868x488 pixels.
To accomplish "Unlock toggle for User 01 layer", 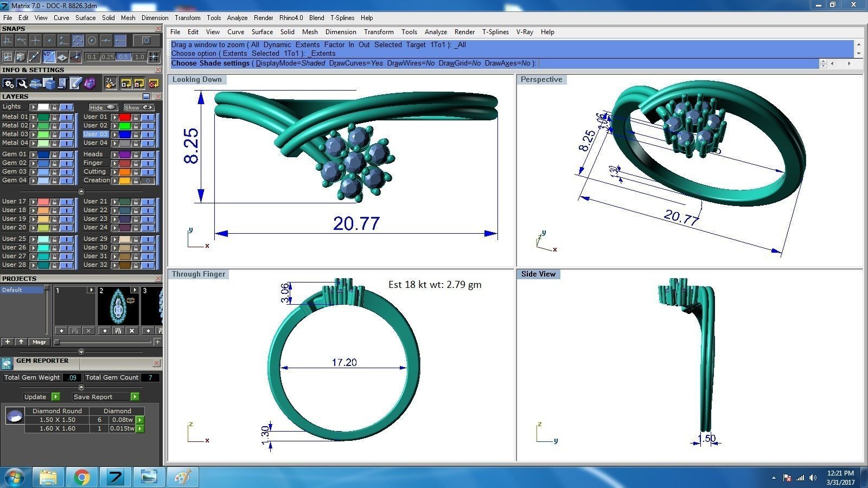I will 135,117.
